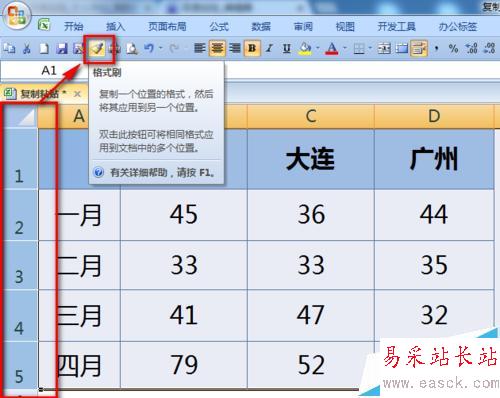Toggle the highlighted wrap text icon
500x398 pixels.
pos(419,49)
